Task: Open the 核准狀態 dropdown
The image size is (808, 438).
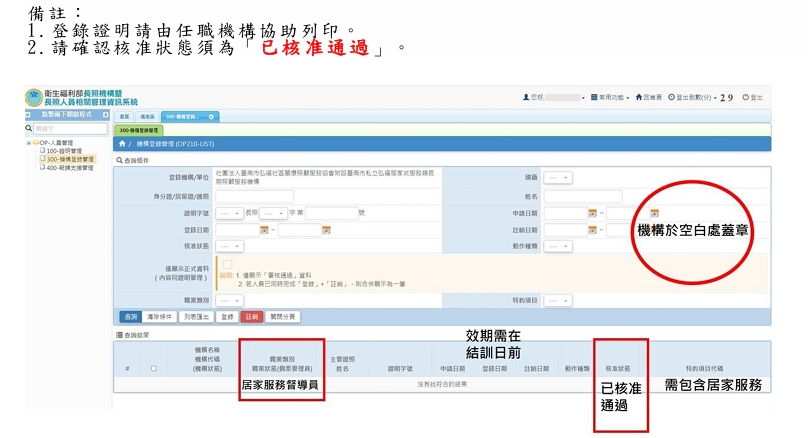Action: (x=229, y=246)
